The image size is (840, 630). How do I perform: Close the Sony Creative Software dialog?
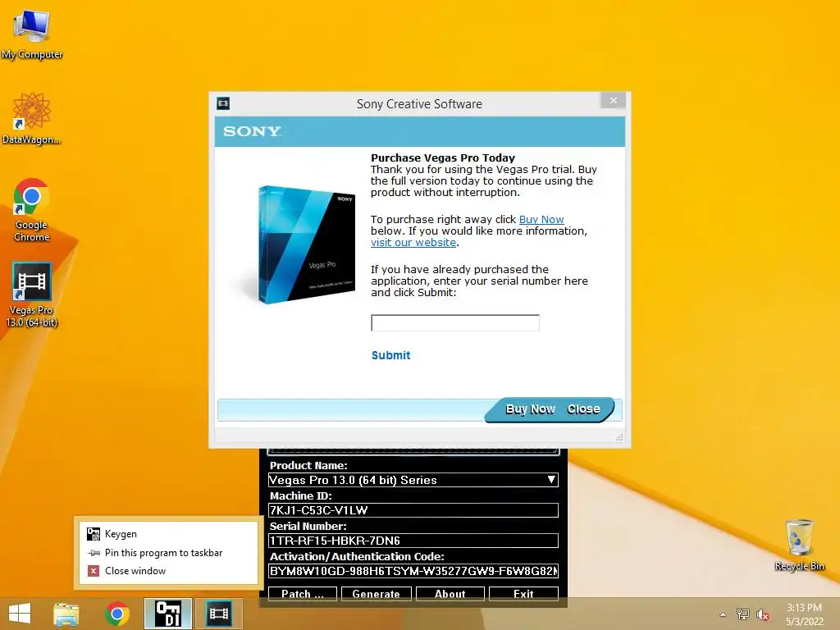pos(614,100)
